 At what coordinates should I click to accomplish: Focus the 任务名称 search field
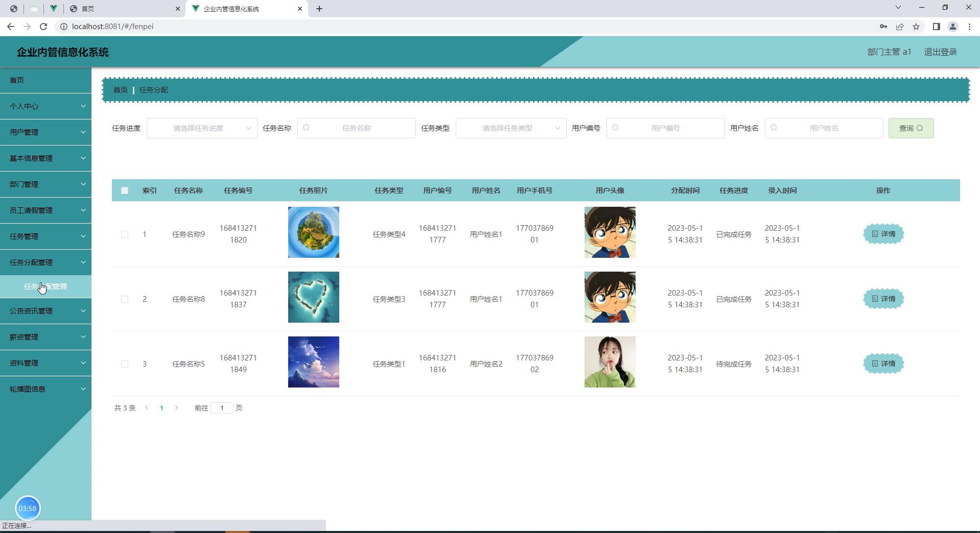357,128
